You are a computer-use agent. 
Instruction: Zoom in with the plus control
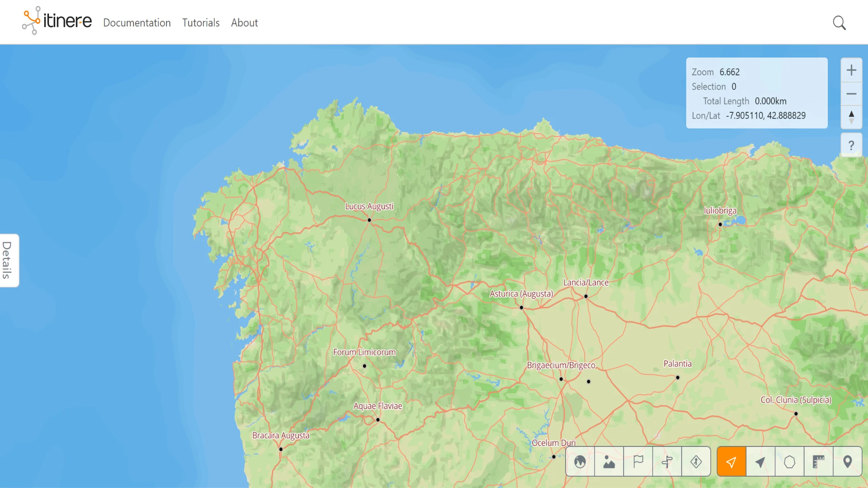(851, 70)
